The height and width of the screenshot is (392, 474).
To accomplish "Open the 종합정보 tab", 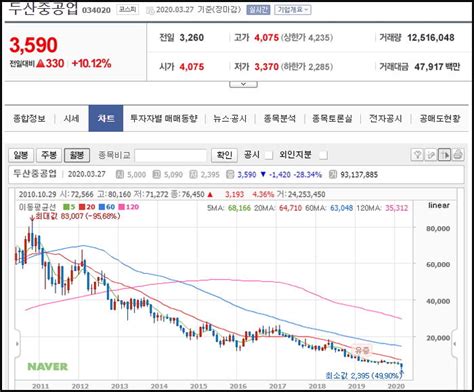I will (x=29, y=118).
